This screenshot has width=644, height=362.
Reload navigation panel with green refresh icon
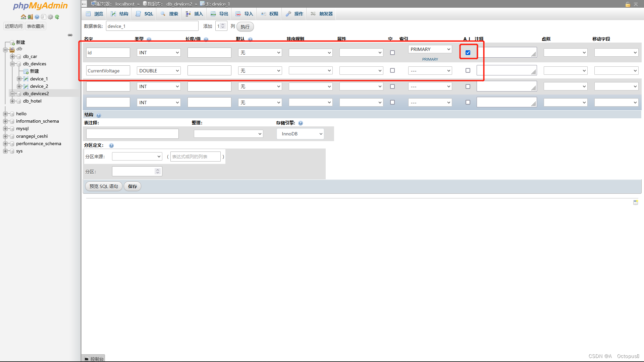click(57, 17)
